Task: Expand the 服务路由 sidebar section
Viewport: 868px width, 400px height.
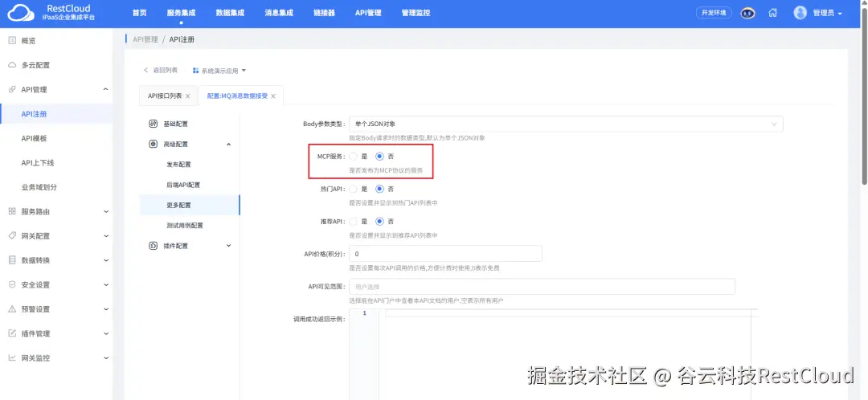Action: 106,211
